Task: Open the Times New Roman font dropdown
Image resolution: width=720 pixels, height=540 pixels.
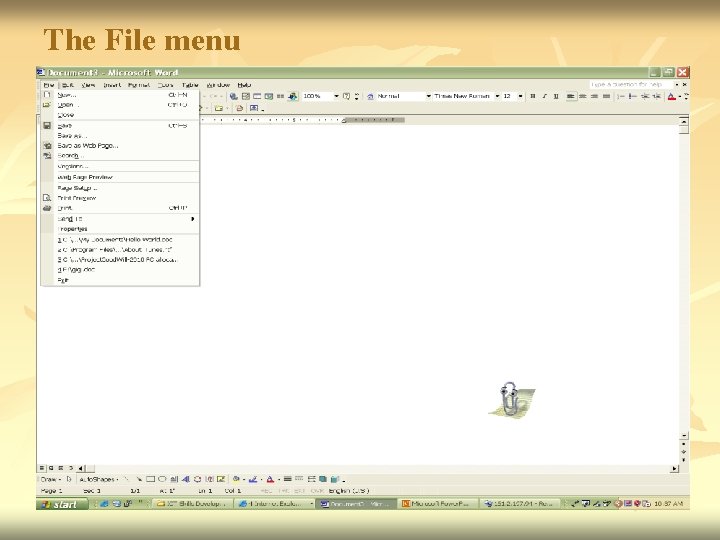Action: click(497, 96)
